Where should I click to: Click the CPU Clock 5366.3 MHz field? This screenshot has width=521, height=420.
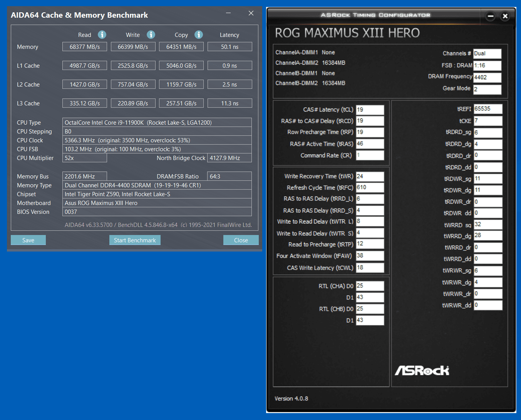pos(157,140)
